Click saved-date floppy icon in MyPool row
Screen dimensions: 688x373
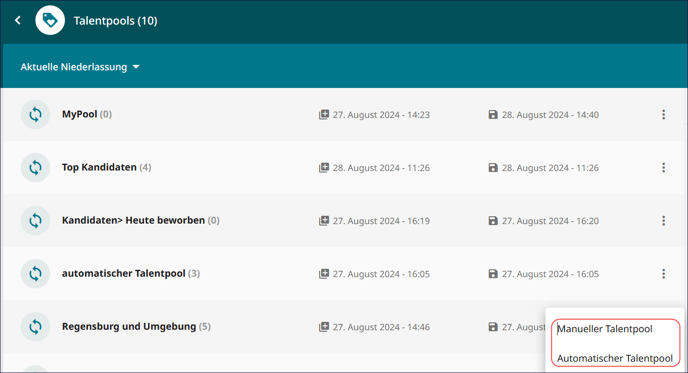[x=493, y=115]
